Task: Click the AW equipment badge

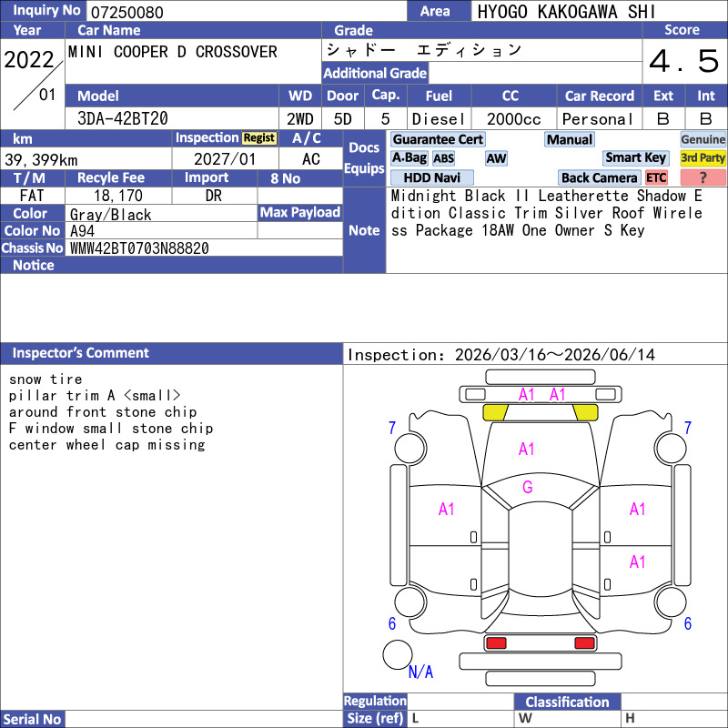Action: pyautogui.click(x=496, y=158)
